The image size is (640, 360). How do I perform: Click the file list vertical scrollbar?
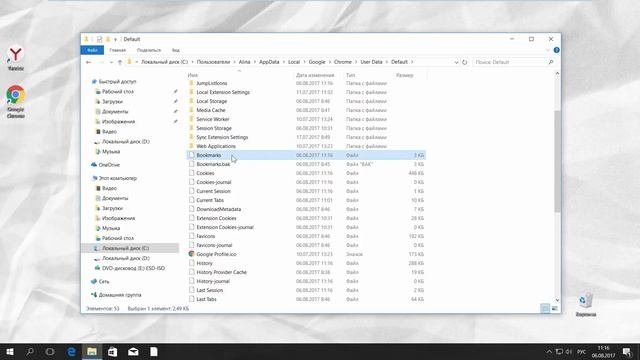557,161
